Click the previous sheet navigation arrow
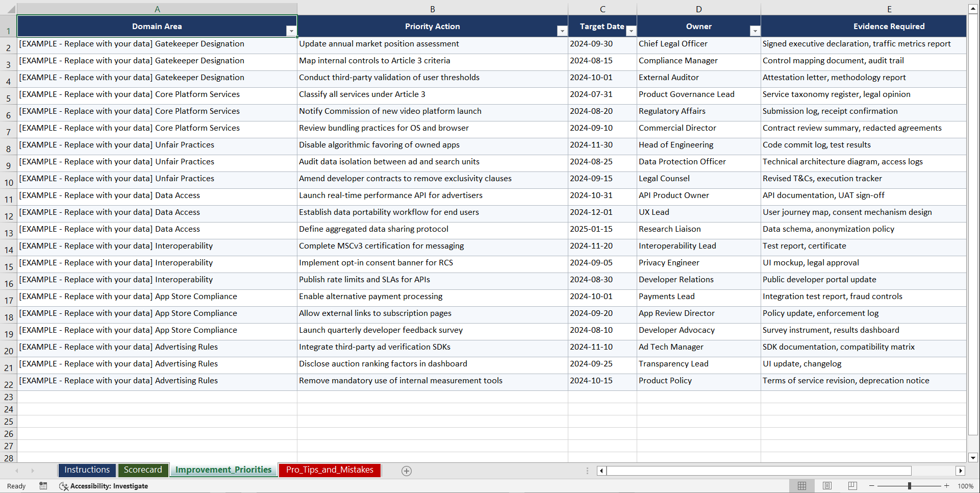980x493 pixels. click(18, 471)
